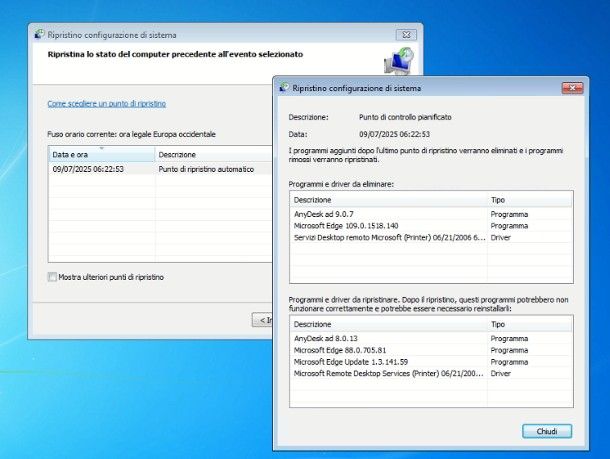Select 'AnyDesk ad 9.0.7' row
This screenshot has width=610, height=459.
tap(431, 214)
